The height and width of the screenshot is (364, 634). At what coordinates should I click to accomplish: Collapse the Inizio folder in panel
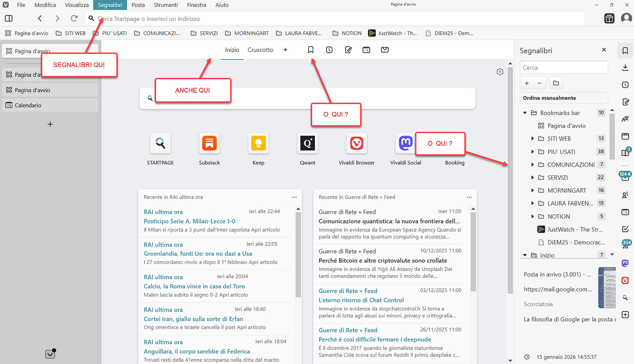point(525,255)
